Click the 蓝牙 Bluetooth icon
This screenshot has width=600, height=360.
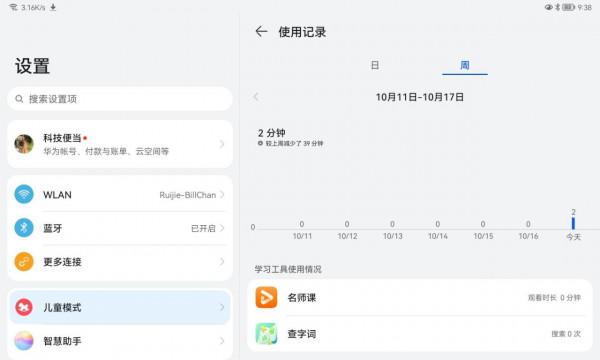pyautogui.click(x=24, y=228)
